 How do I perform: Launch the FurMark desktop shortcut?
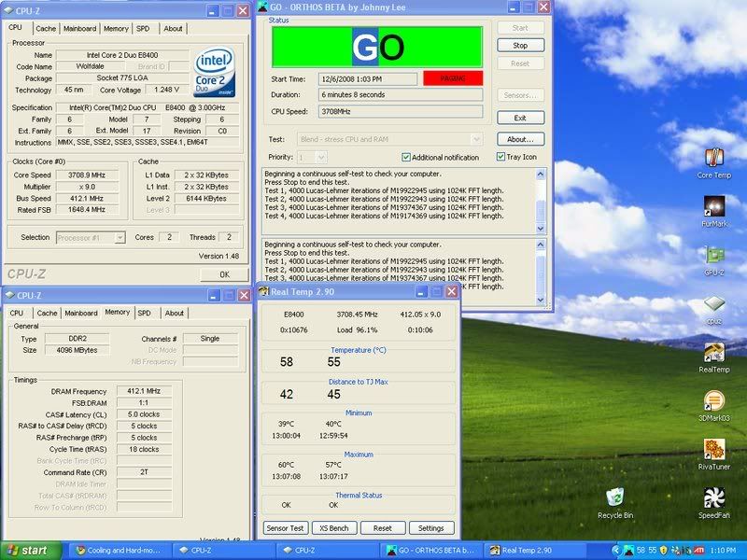click(713, 205)
